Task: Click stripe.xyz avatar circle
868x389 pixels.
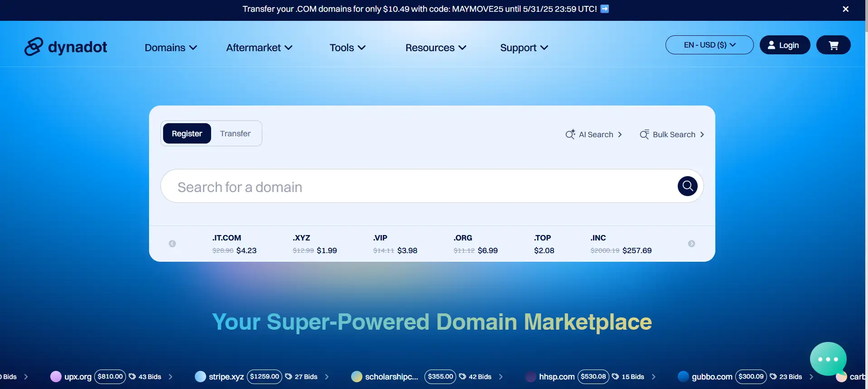Action: (200, 376)
